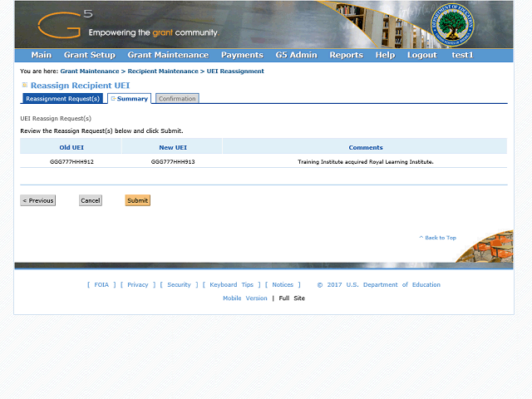Click the Department of Education seal
This screenshot has height=399, width=532.
(x=452, y=26)
